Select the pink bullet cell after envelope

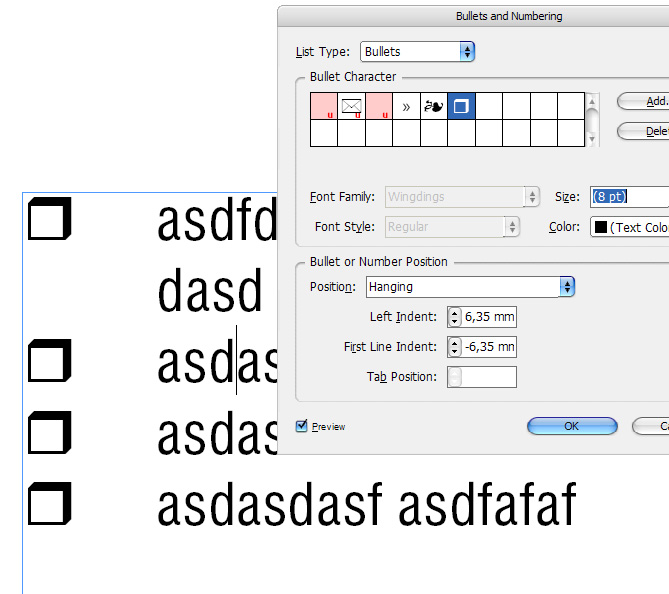click(379, 106)
